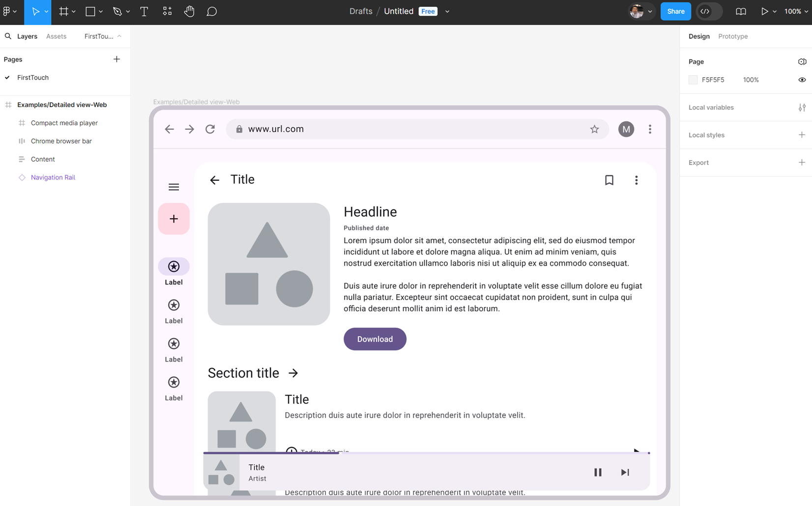Expand the file name options chevron
This screenshot has width=812, height=506.
tap(447, 11)
